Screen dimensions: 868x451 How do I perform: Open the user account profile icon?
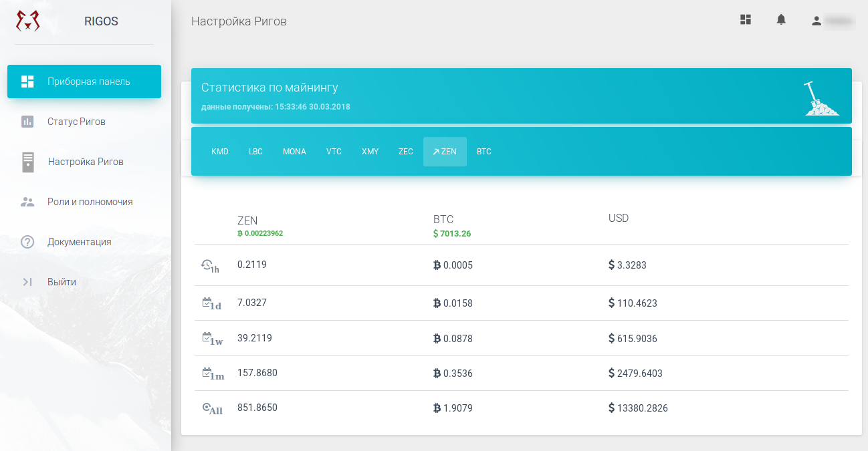(x=816, y=21)
